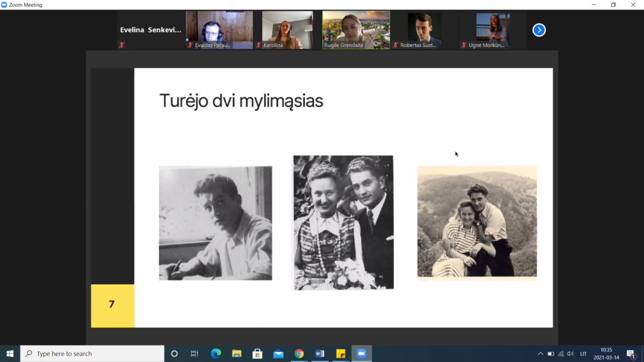644x362 pixels.
Task: Select Karolina's video thumbnail
Action: pyautogui.click(x=287, y=30)
